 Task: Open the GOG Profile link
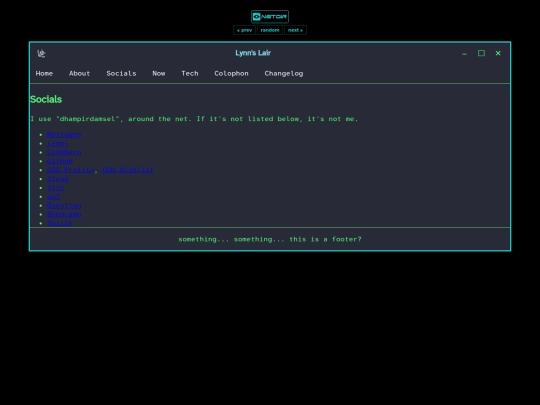tap(70, 170)
